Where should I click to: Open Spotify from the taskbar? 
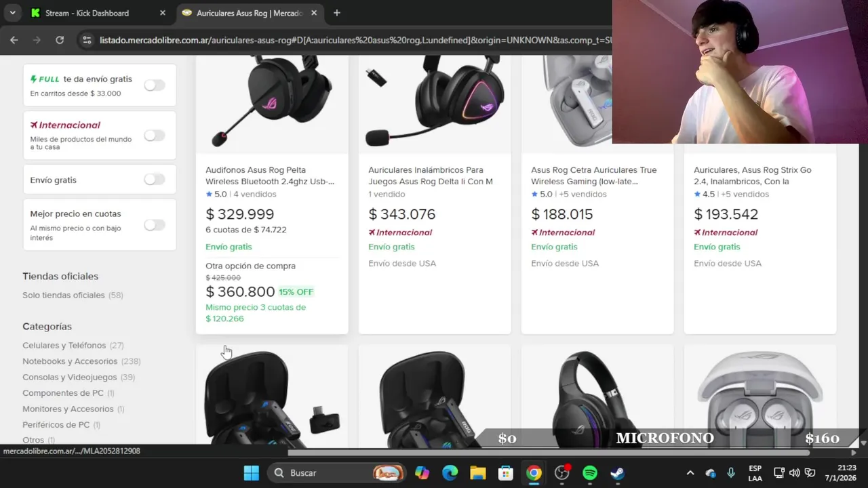pyautogui.click(x=590, y=472)
